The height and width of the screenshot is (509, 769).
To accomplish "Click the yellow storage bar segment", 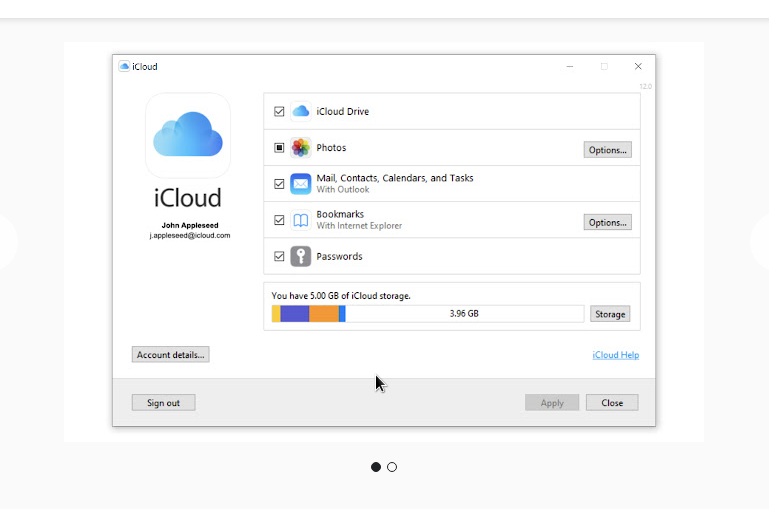I will tap(276, 314).
